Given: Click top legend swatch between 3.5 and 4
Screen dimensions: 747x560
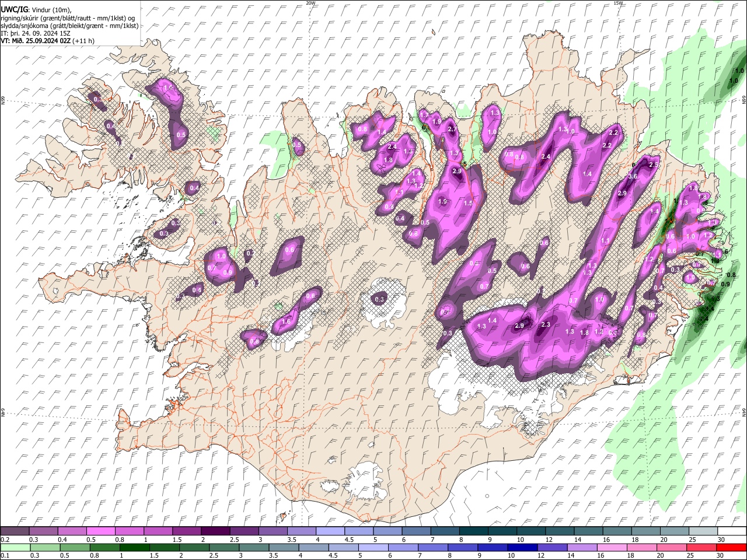Looking at the screenshot, I should click(301, 531).
